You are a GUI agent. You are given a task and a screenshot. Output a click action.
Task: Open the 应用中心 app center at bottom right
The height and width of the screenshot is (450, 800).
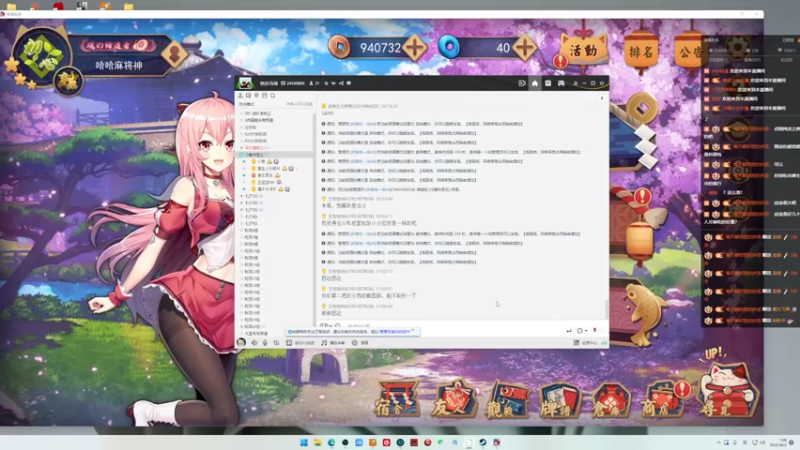[x=586, y=343]
